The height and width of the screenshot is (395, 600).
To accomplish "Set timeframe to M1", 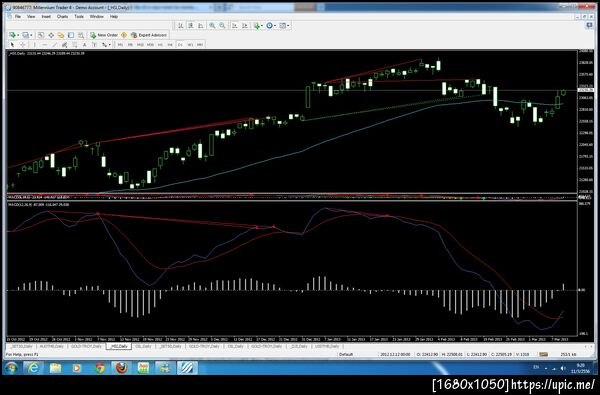I will (120, 44).
